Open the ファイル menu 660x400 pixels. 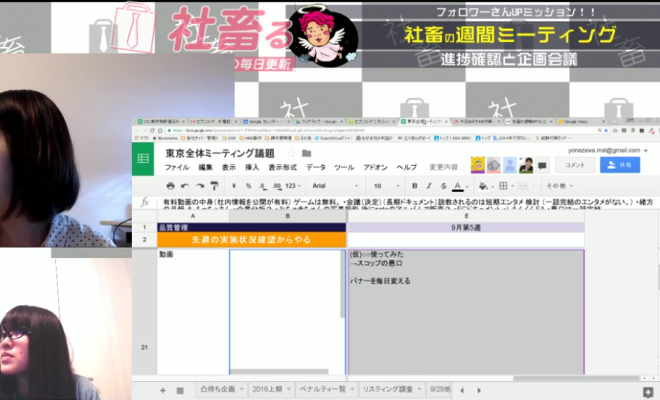tap(177, 167)
